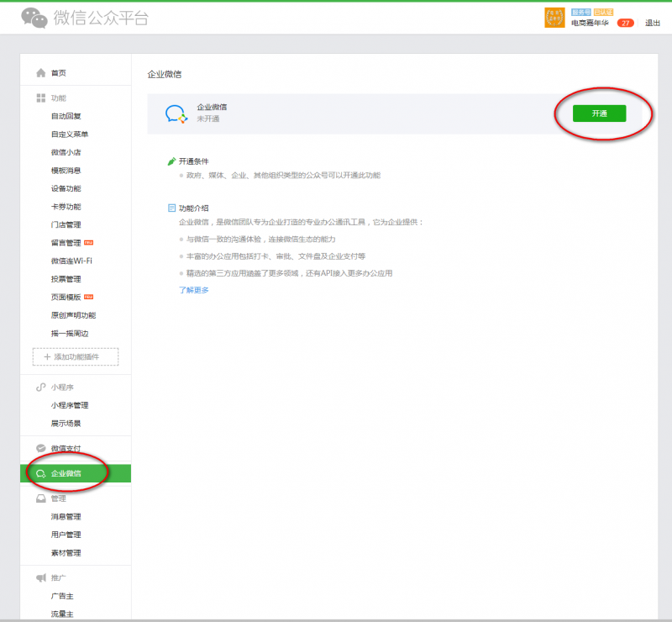Open the 27 notifications badge
The width and height of the screenshot is (672, 622).
click(x=625, y=24)
